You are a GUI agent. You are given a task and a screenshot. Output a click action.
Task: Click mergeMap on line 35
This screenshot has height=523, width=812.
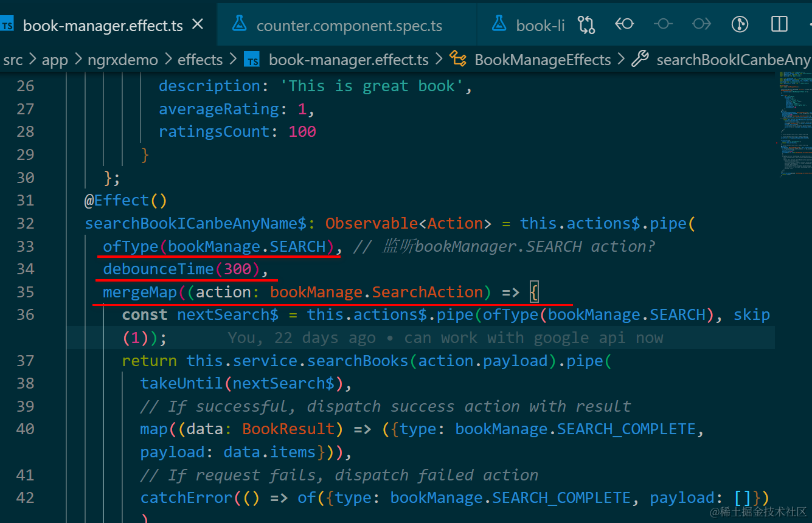point(139,292)
